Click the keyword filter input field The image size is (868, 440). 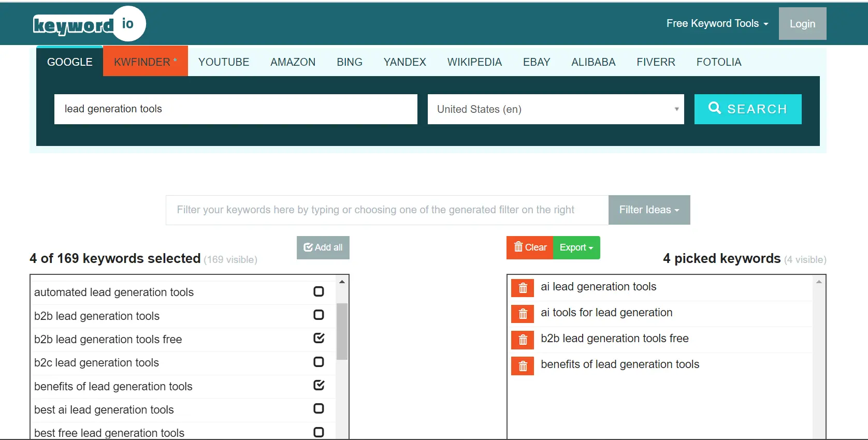click(x=387, y=210)
